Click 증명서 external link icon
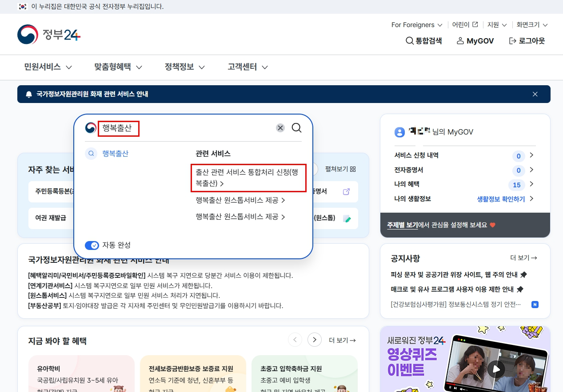 pyautogui.click(x=346, y=192)
